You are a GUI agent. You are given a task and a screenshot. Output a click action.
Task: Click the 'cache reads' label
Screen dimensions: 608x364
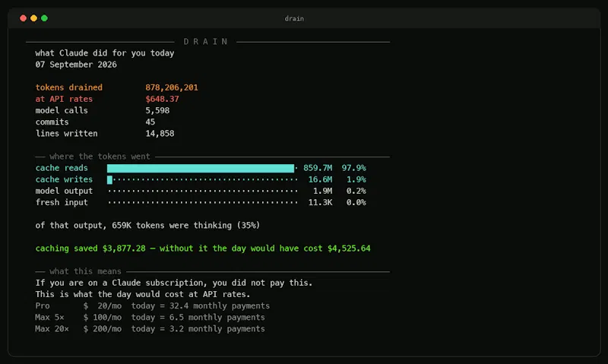click(62, 168)
